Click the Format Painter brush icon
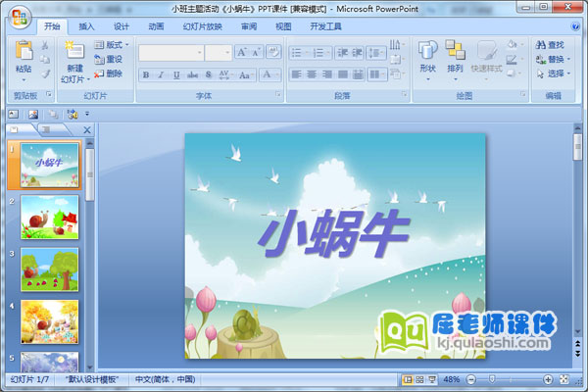588x392 pixels. (x=45, y=73)
